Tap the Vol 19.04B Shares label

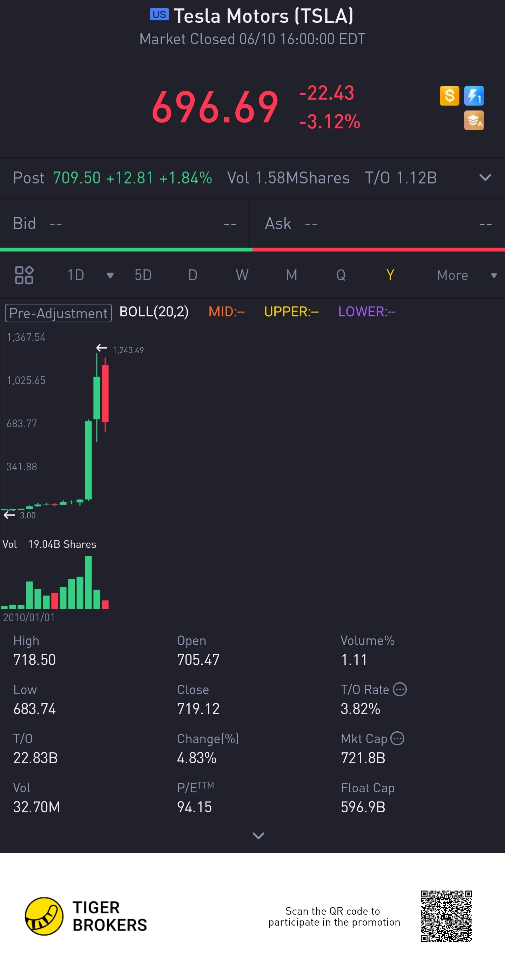tap(49, 544)
